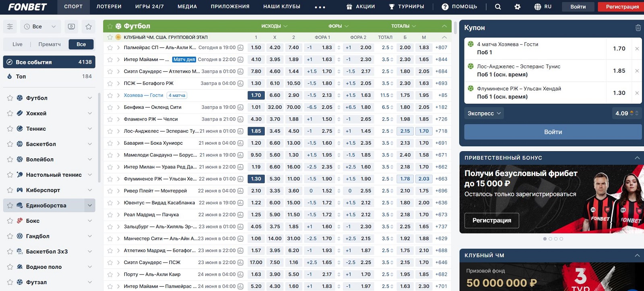Image resolution: width=644 pixels, height=291 pixels.
Task: Favorite the Футбол sport in sidebar
Action: tap(10, 98)
